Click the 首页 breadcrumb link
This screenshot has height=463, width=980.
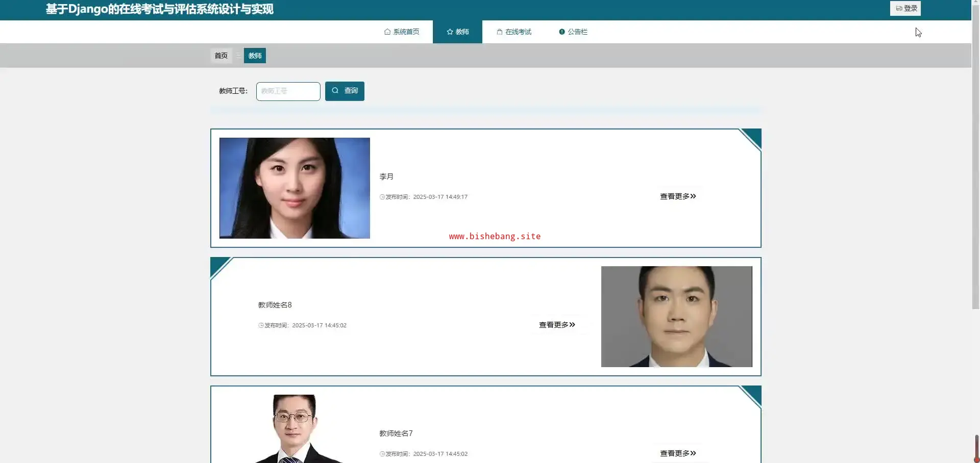(221, 56)
